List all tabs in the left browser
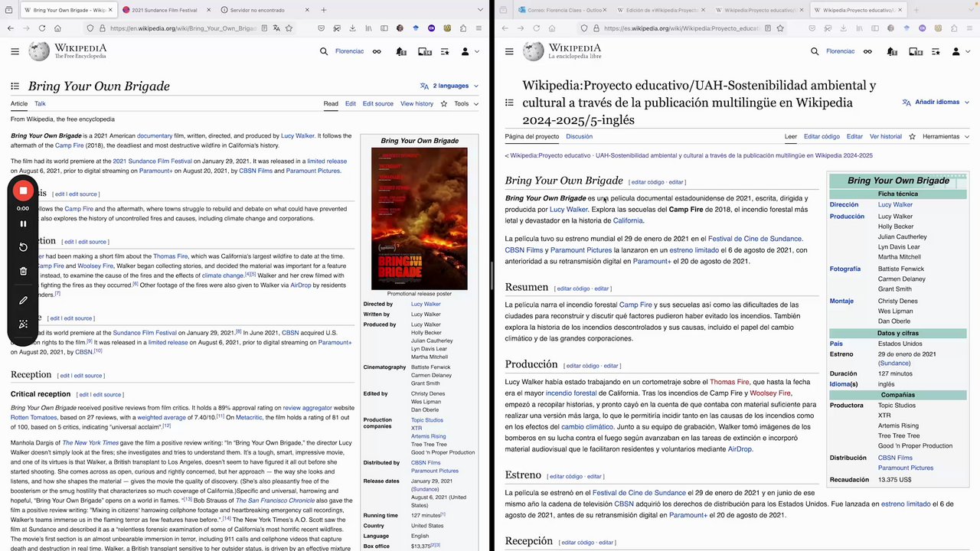980x551 pixels. pos(479,10)
